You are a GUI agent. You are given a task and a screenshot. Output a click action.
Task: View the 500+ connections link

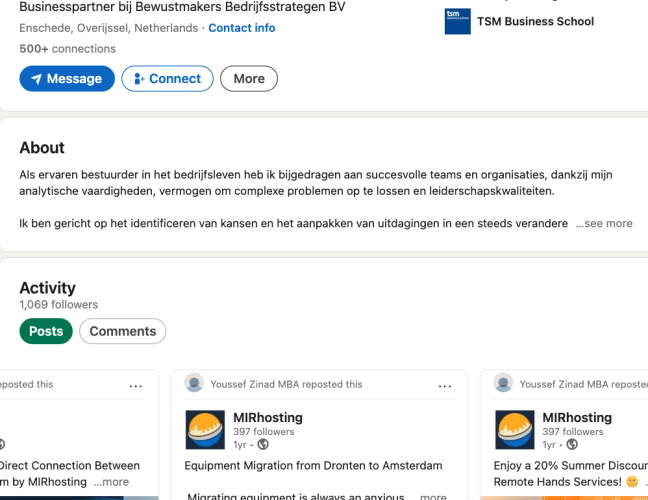click(x=67, y=49)
